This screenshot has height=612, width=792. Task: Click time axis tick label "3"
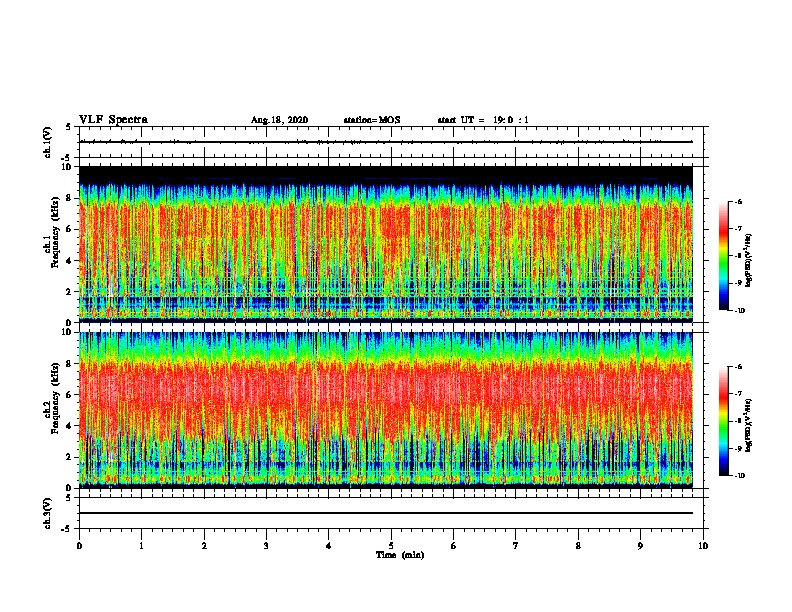click(266, 546)
